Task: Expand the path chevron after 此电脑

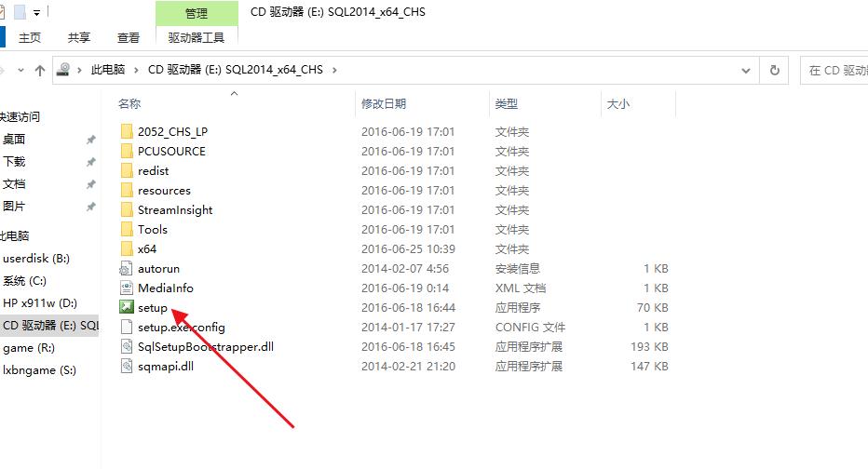Action: [136, 70]
